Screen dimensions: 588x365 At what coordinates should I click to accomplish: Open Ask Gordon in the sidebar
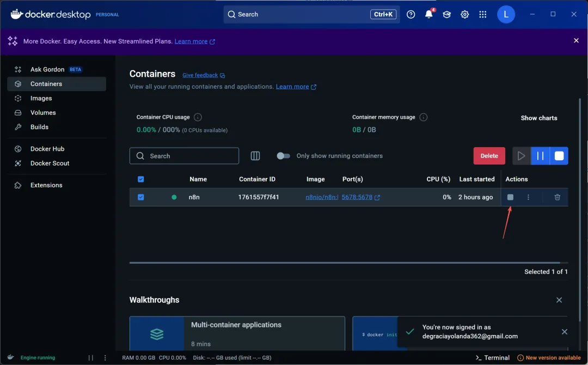57,69
